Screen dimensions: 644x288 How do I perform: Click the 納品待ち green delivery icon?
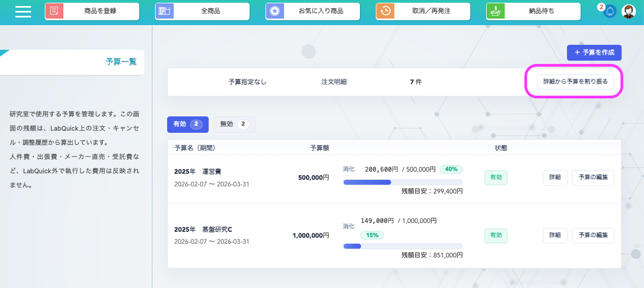click(x=495, y=11)
